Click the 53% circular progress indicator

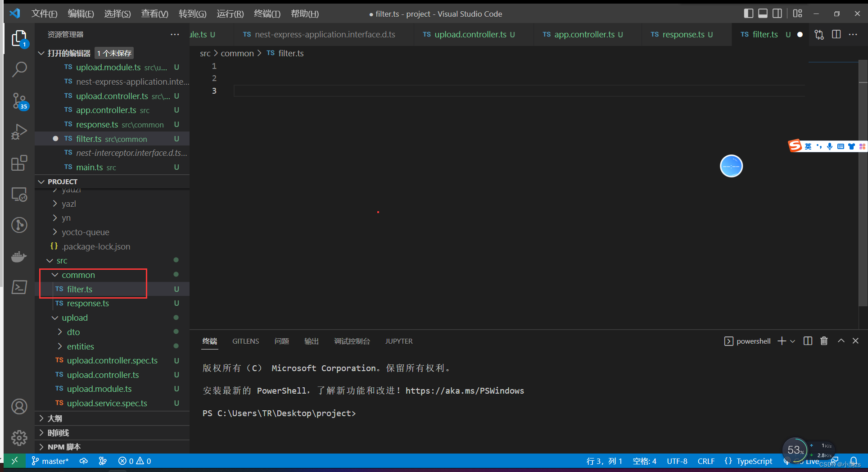pyautogui.click(x=795, y=449)
